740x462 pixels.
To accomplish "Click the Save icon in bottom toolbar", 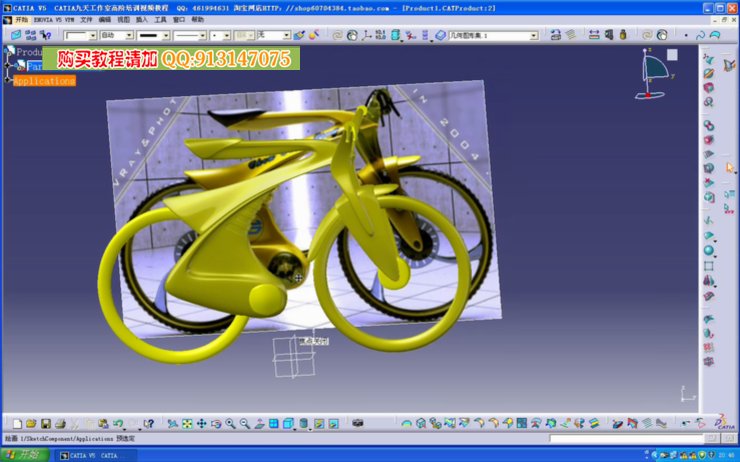I will (46, 424).
